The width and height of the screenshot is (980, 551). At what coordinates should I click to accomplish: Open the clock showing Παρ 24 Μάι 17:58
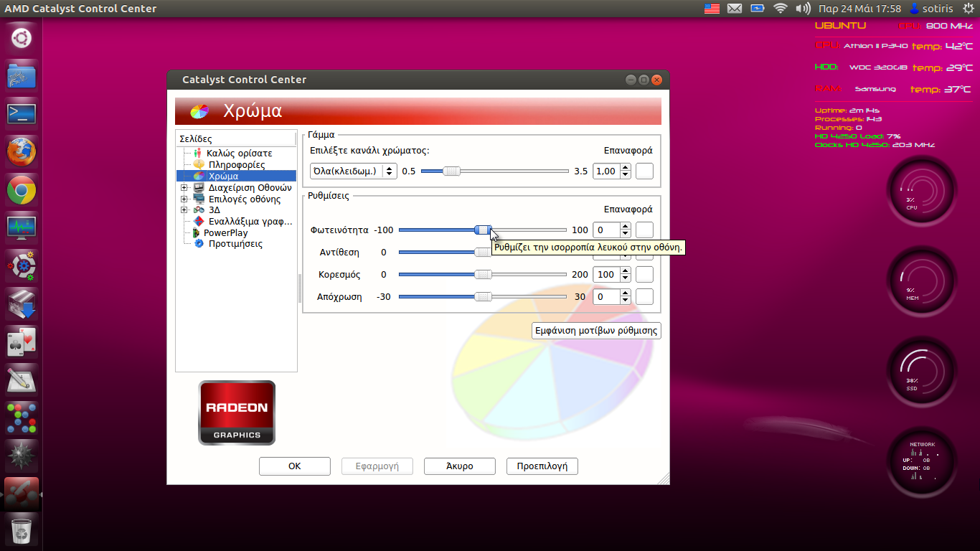click(x=859, y=9)
